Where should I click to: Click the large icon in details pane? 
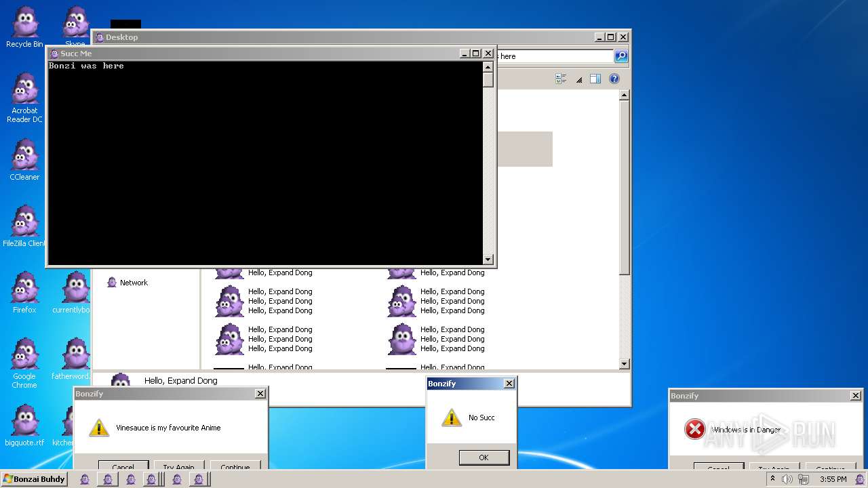pos(121,381)
